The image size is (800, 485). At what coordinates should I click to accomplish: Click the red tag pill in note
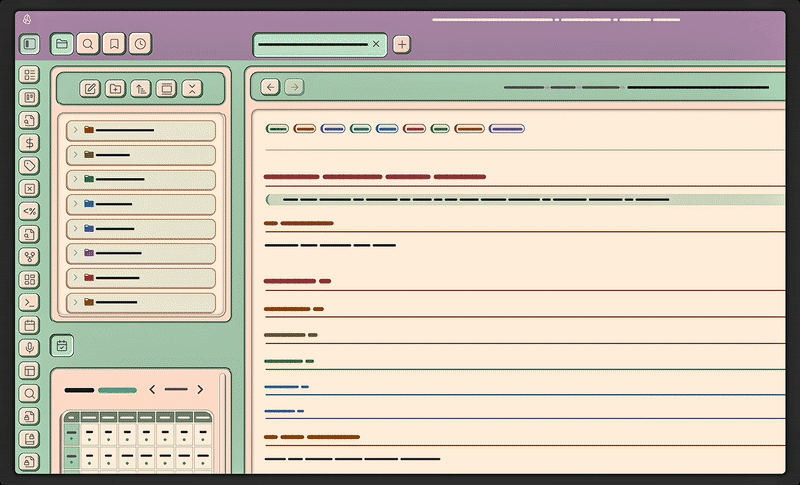[414, 129]
